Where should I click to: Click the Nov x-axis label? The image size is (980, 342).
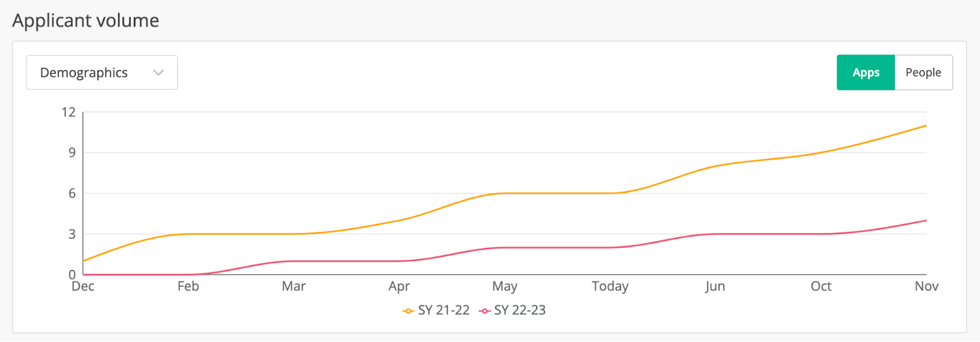pos(926,286)
